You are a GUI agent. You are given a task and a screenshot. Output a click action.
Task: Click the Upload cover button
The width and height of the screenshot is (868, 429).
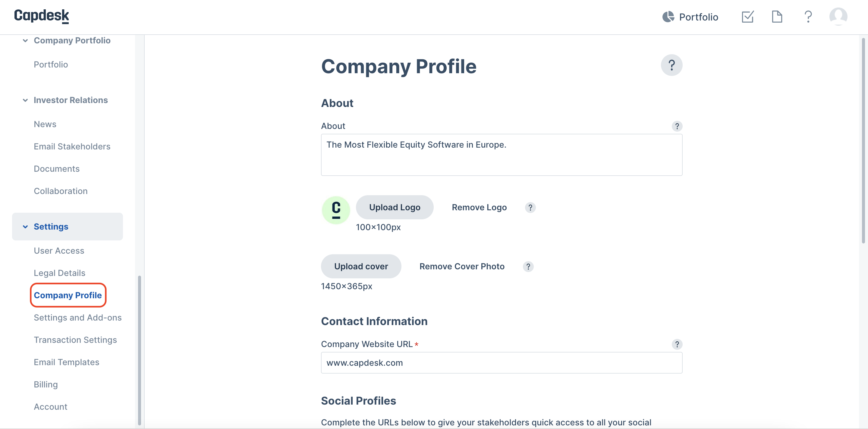[x=361, y=266]
